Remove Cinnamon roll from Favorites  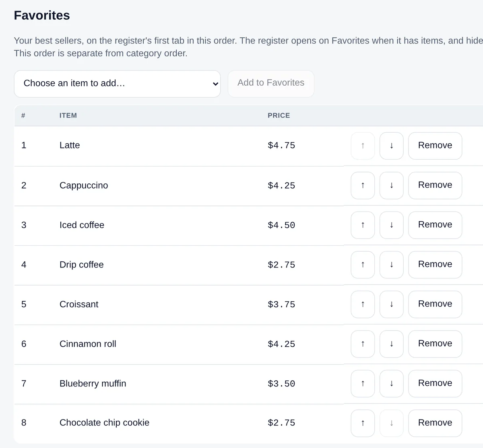[x=435, y=344]
